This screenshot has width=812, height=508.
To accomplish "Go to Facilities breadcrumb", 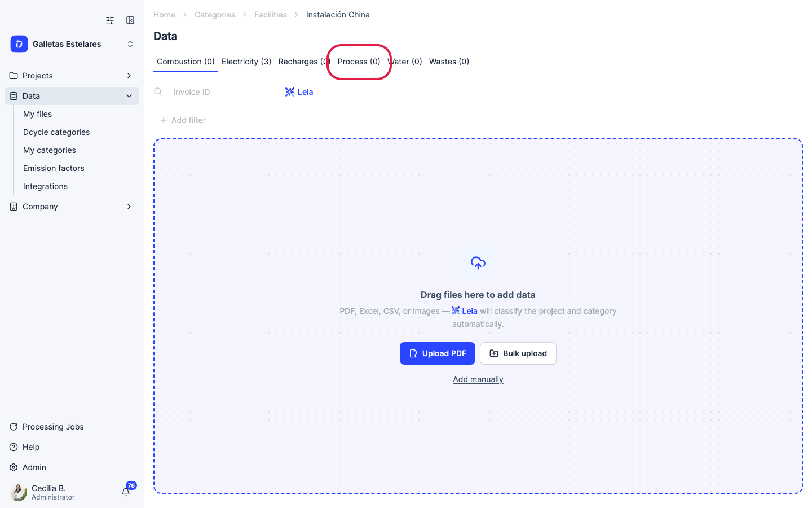I will click(271, 15).
